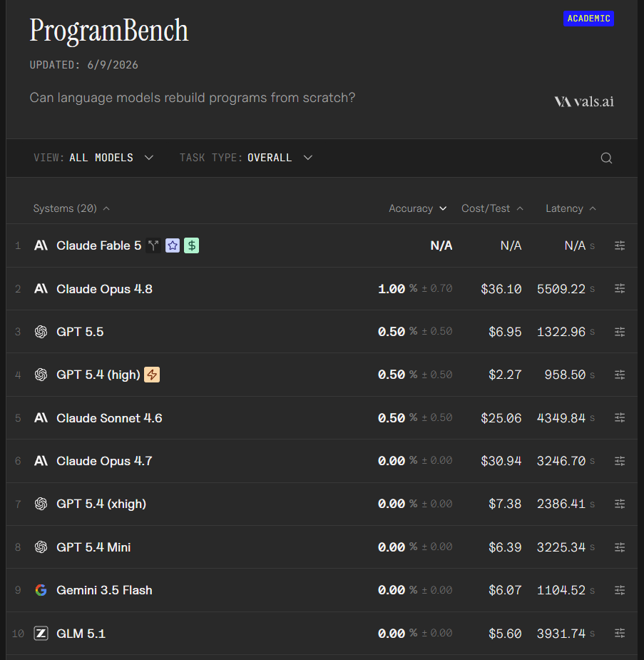Click the branch arrows badge on Claude Fable 5
644x660 pixels.
pos(153,245)
